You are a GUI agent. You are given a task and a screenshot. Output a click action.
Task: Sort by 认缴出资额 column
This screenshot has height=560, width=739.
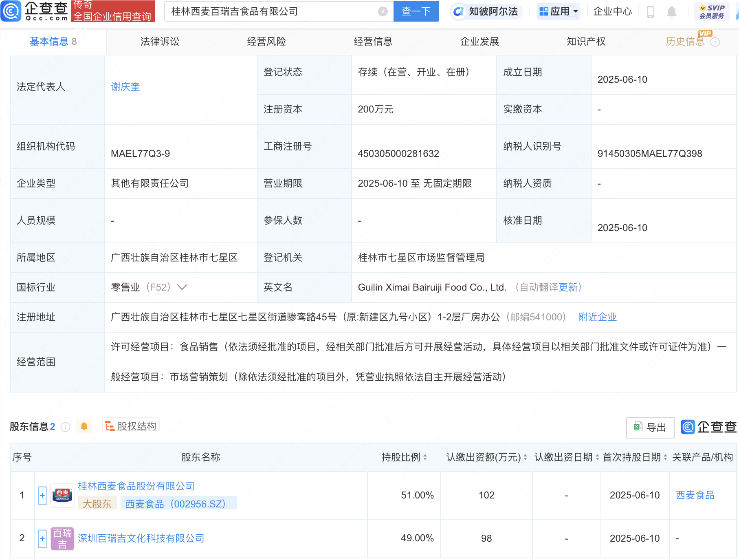click(525, 457)
